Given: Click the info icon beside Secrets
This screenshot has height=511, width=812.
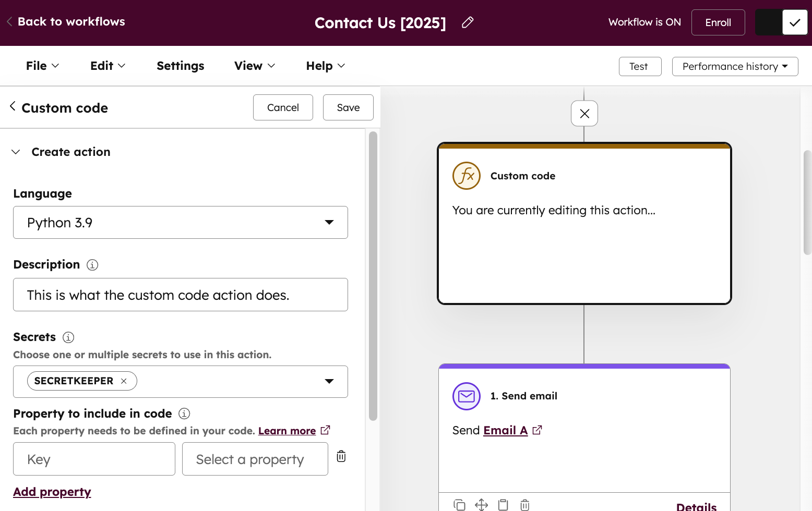Looking at the screenshot, I should (68, 337).
